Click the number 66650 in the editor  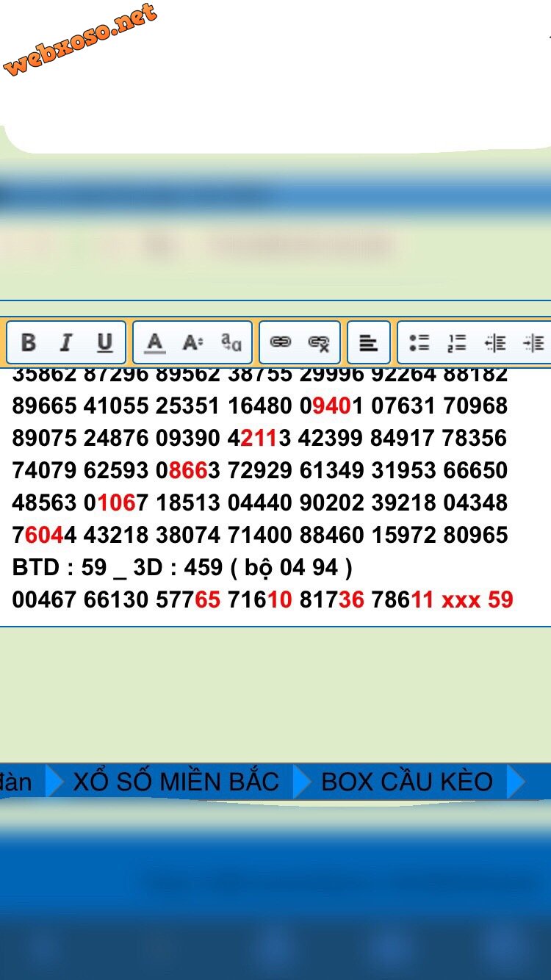click(x=476, y=470)
